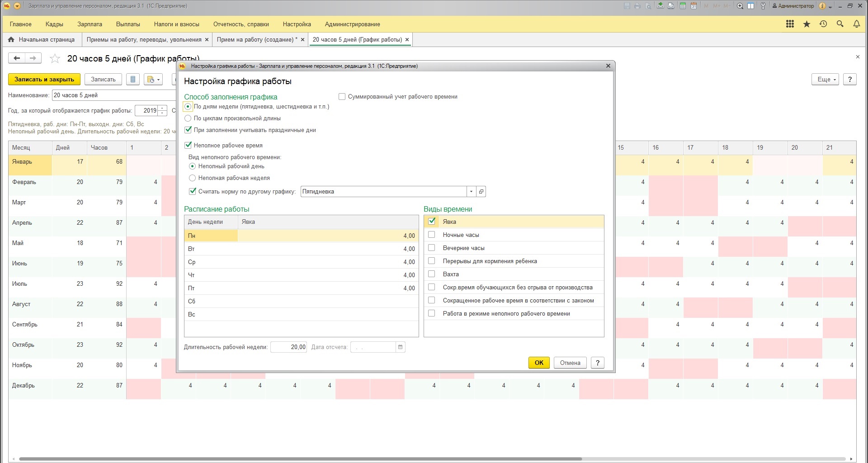Viewport: 868px width, 463px height.
Task: Open the Главное menu
Action: (x=21, y=24)
